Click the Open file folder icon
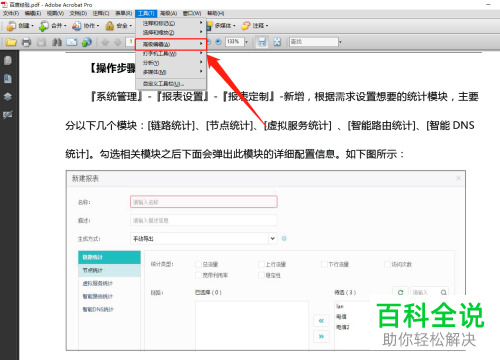500x360 pixels. point(11,42)
